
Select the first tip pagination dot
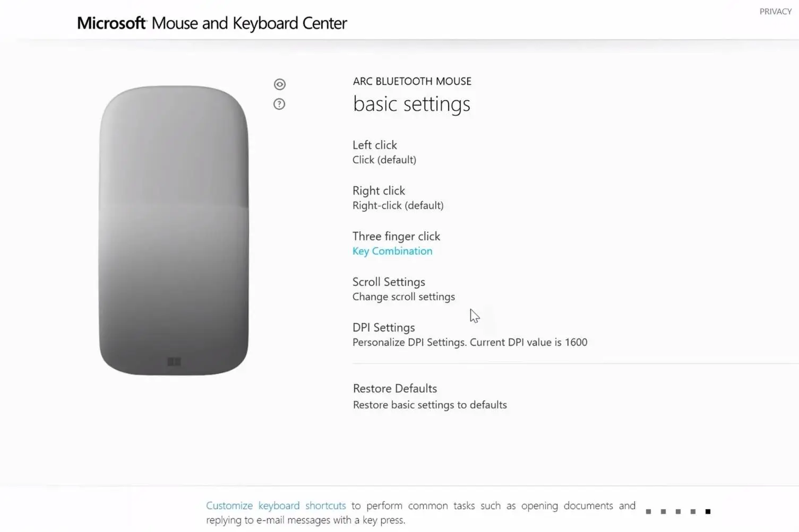[x=648, y=511]
